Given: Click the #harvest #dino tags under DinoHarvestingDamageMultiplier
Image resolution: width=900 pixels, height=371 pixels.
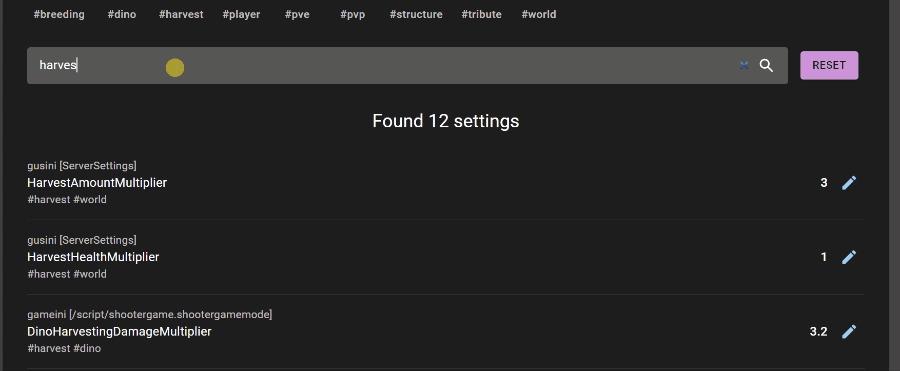Looking at the screenshot, I should (x=64, y=348).
